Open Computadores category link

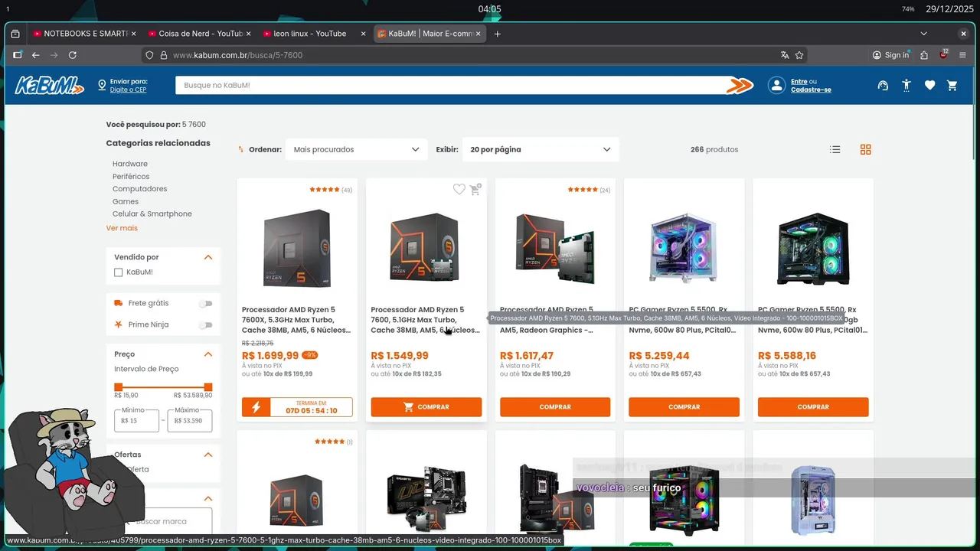[x=139, y=189]
